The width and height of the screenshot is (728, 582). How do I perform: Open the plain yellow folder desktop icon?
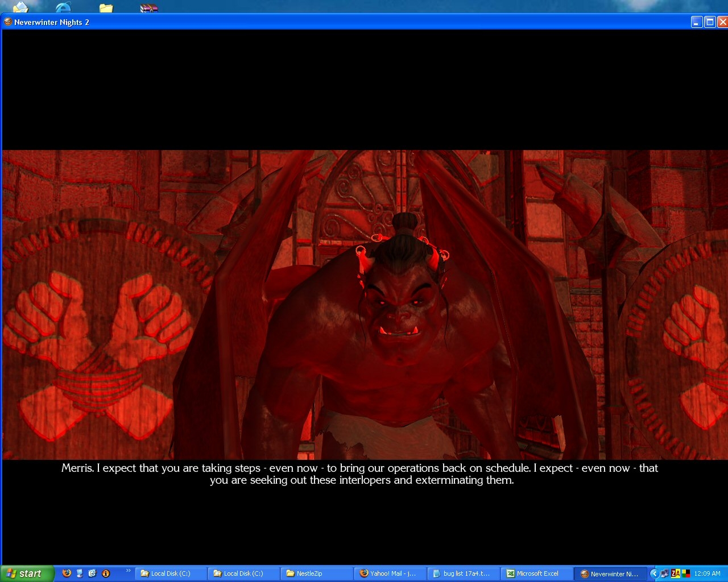pyautogui.click(x=106, y=7)
